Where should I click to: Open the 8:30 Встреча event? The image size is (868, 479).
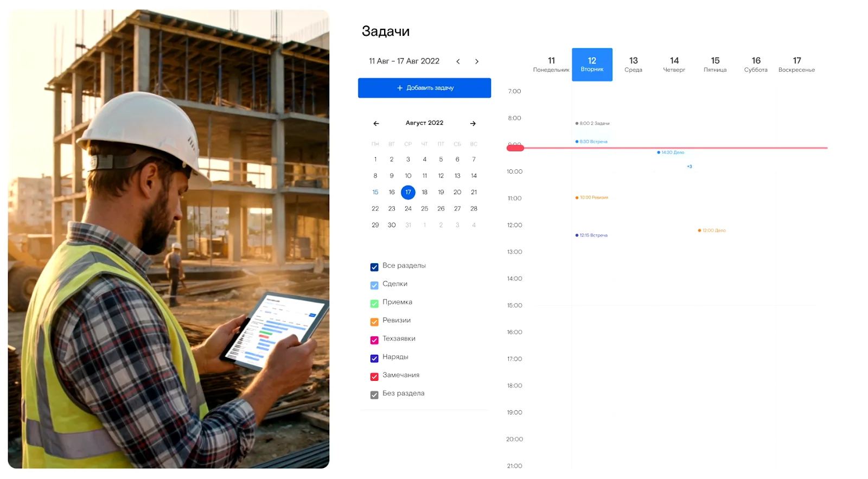(592, 142)
